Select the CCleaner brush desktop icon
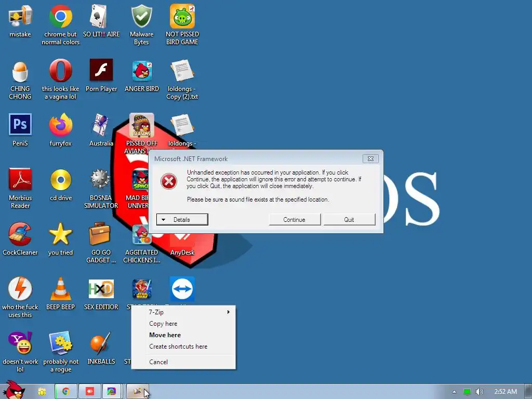The height and width of the screenshot is (399, 532). point(20,234)
